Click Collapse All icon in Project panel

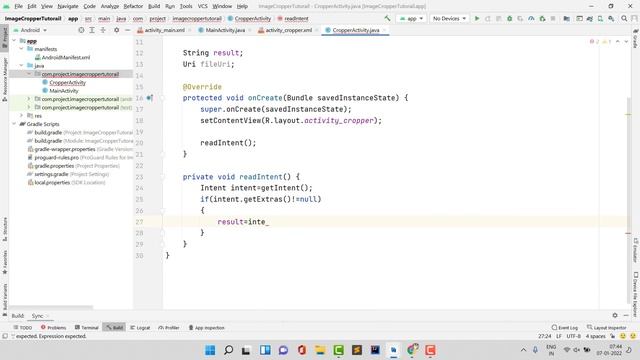pos(103,30)
